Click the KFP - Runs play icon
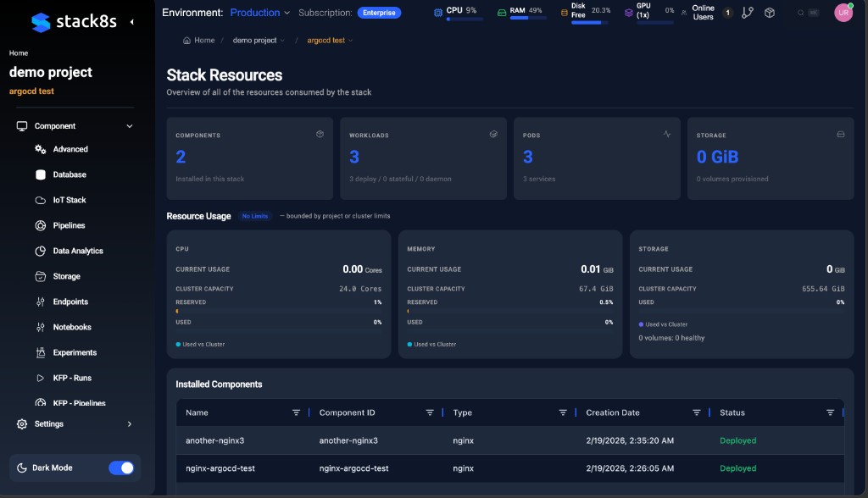The height and width of the screenshot is (498, 868). point(41,378)
